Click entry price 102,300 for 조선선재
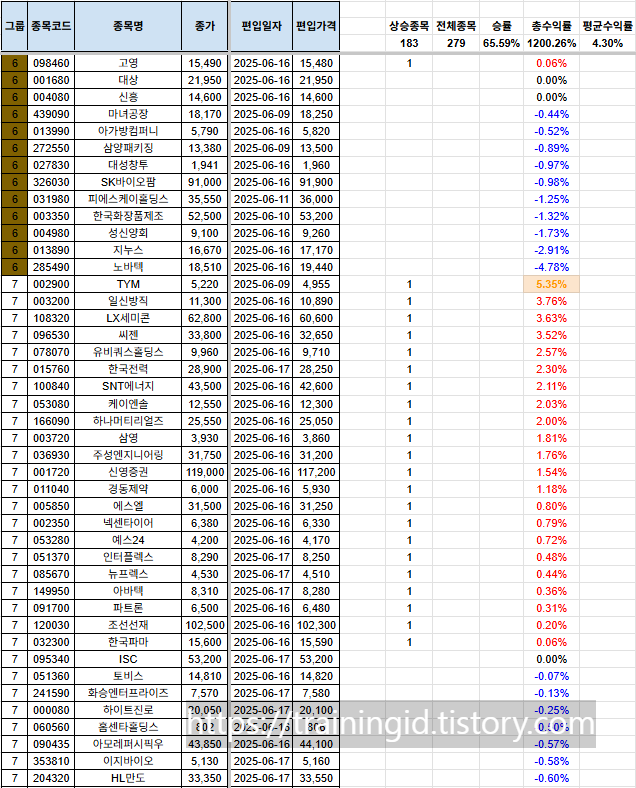 (x=316, y=625)
